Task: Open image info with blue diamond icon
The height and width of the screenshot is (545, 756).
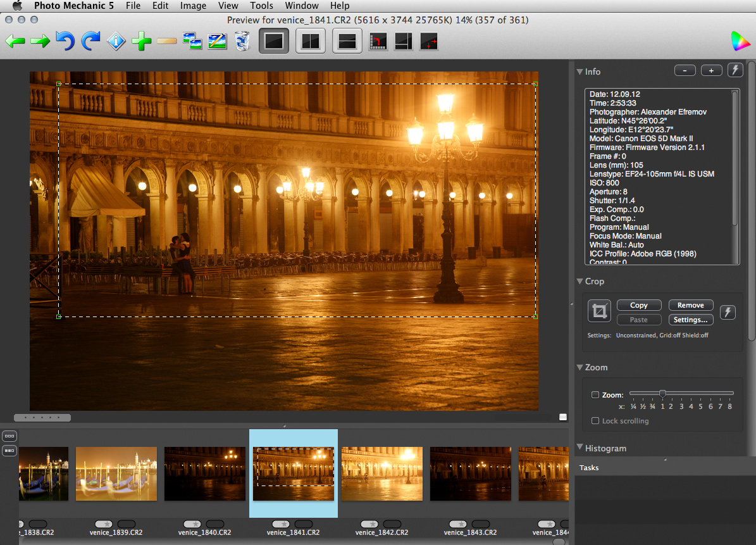Action: pyautogui.click(x=116, y=42)
